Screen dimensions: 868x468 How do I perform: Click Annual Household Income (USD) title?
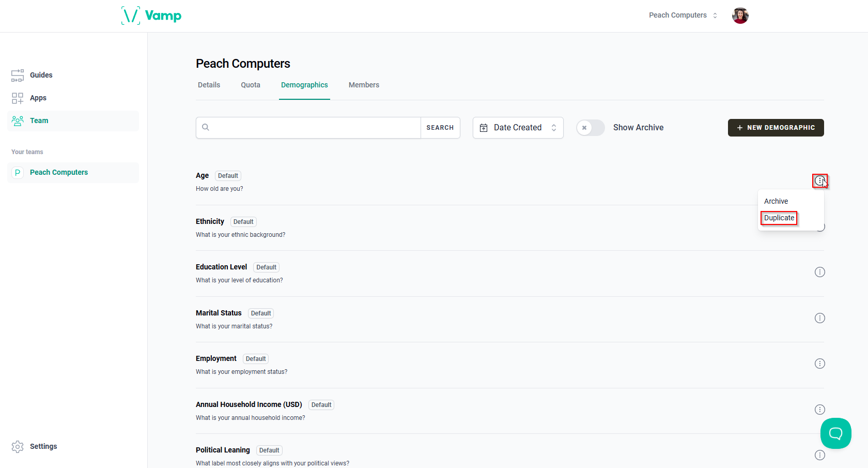point(249,404)
